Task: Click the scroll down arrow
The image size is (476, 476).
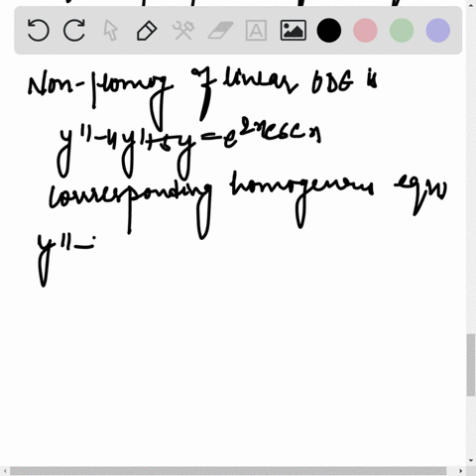Action: [x=471, y=460]
